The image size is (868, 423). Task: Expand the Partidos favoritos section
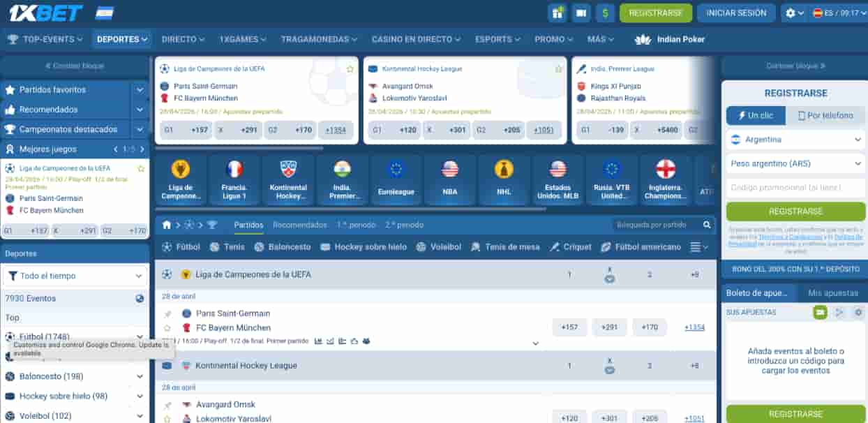(140, 90)
